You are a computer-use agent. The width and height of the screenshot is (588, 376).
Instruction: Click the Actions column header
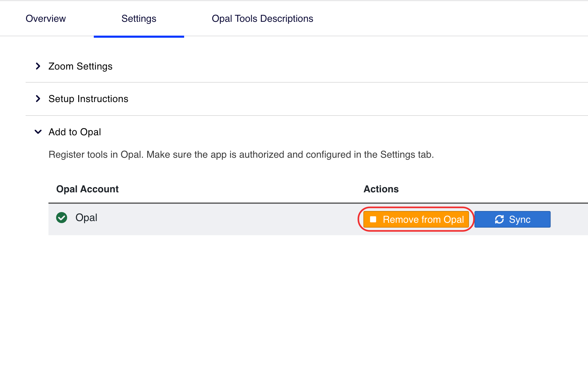(x=381, y=189)
